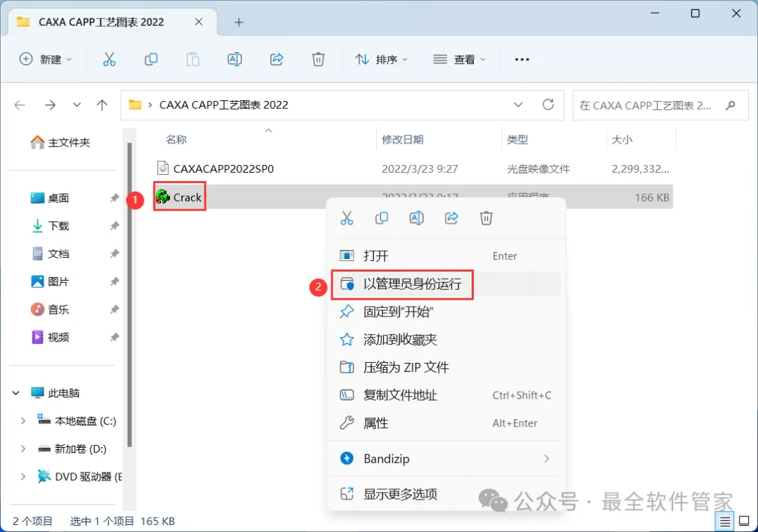Sort by the 修改日期 column header

[403, 140]
